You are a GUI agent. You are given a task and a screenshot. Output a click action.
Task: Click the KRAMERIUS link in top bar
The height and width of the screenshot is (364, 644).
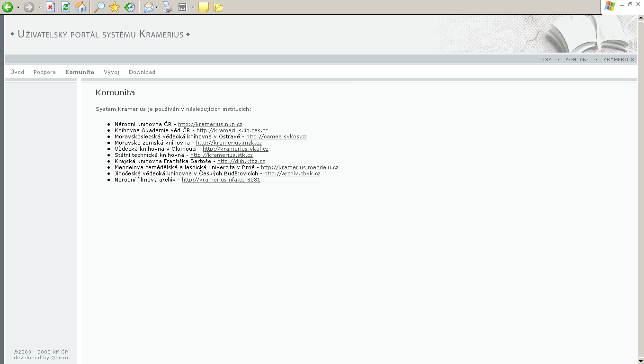click(x=618, y=60)
